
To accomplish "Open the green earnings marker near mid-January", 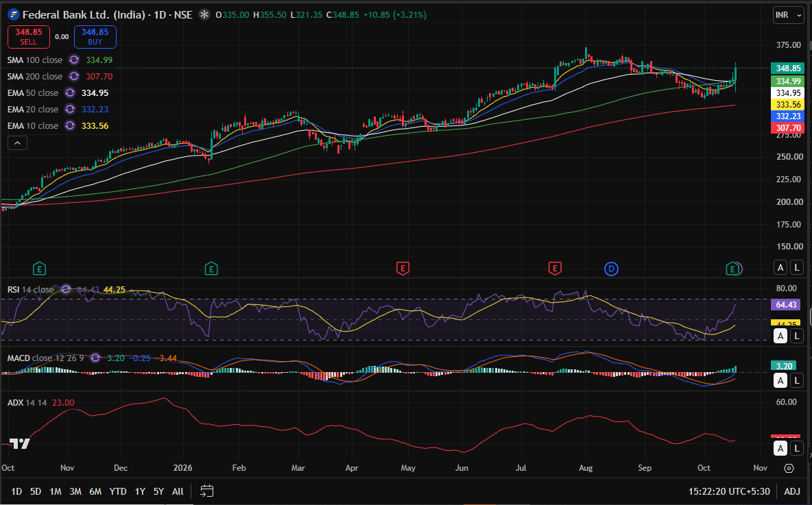I will coord(211,269).
